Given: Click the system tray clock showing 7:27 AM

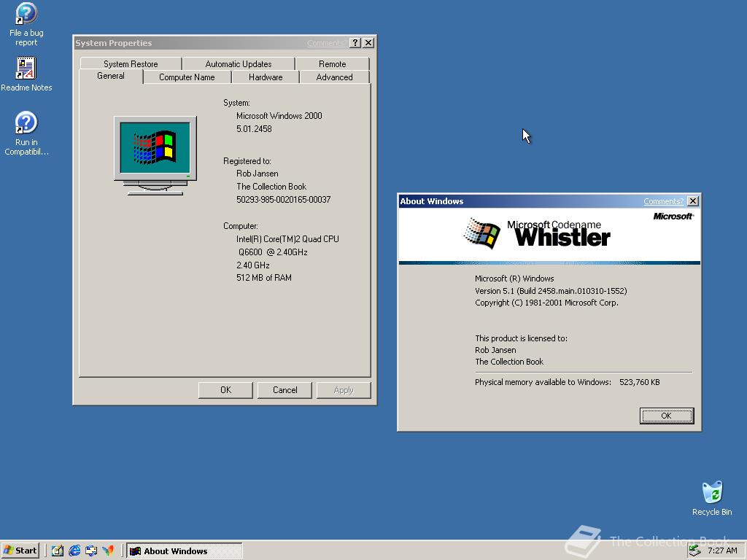Looking at the screenshot, I should [x=722, y=551].
